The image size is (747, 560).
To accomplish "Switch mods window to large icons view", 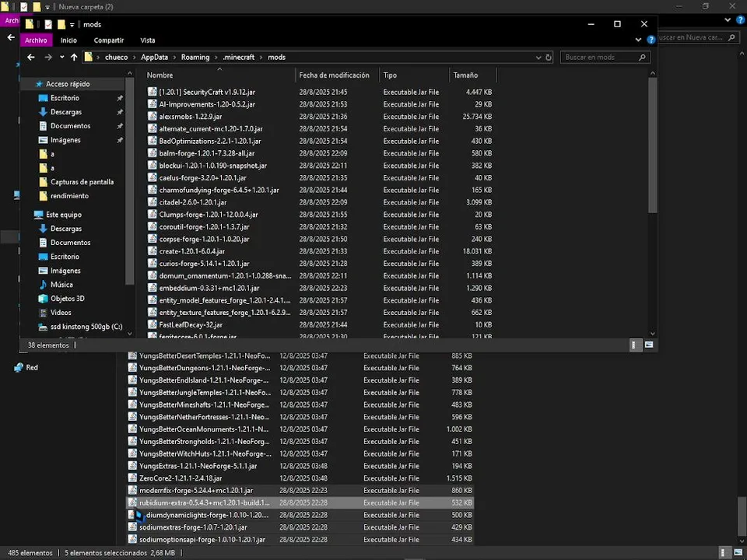I will tap(648, 345).
